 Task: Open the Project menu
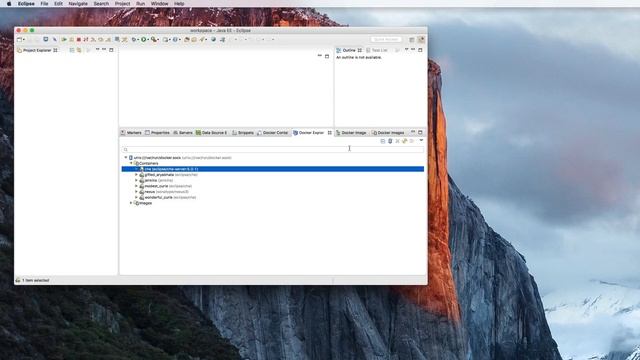[122, 4]
